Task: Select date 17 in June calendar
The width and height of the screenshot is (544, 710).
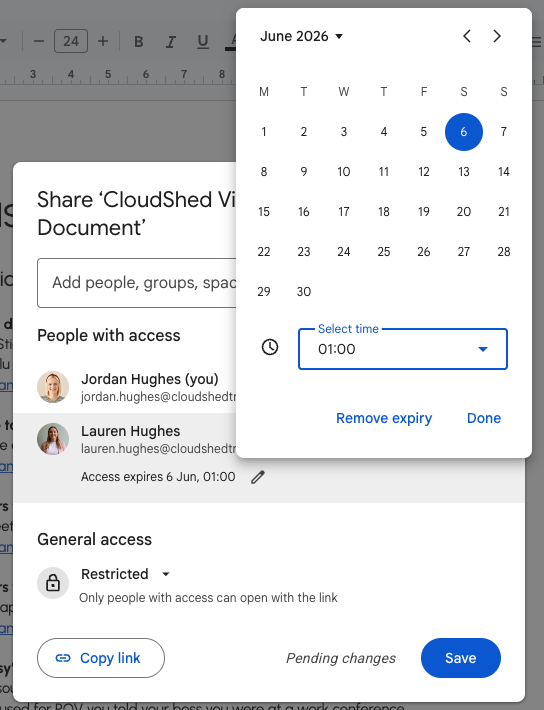Action: click(x=344, y=211)
